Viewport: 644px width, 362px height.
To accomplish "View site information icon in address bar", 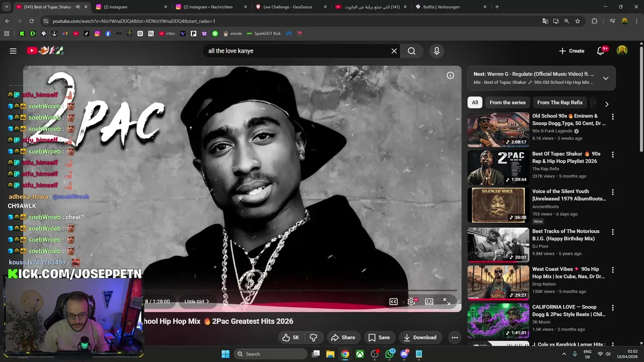I will tap(46, 21).
